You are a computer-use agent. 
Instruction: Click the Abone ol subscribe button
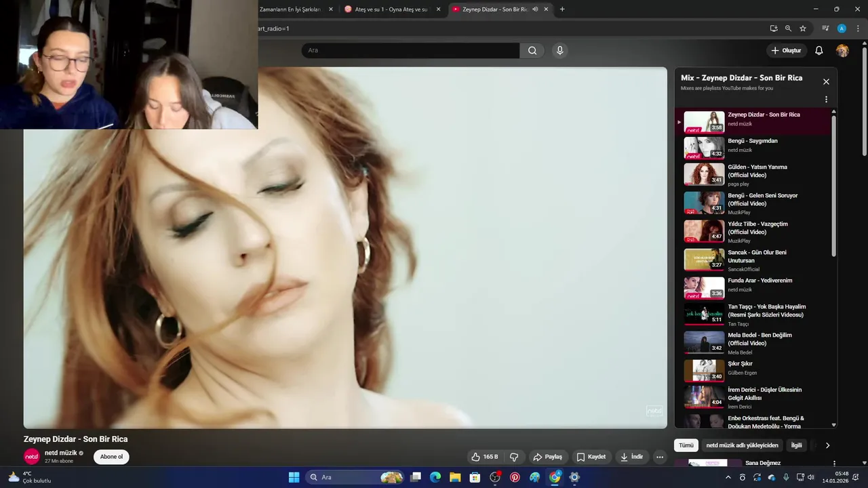[111, 457]
